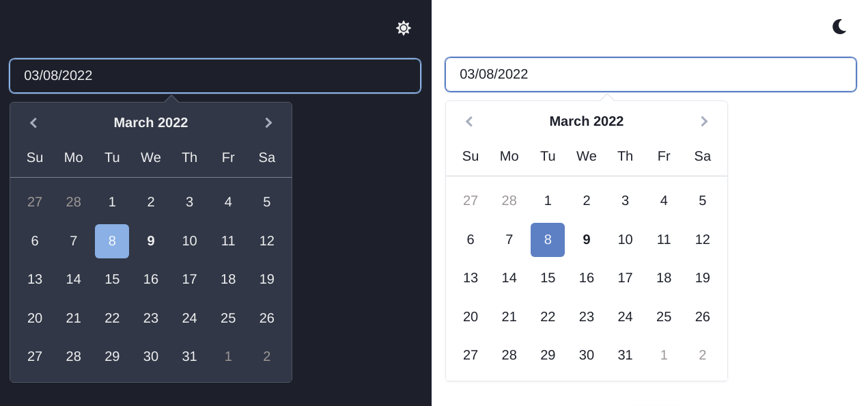The height and width of the screenshot is (406, 868).
Task: Expand the dark calendar from its date field
Action: (215, 75)
